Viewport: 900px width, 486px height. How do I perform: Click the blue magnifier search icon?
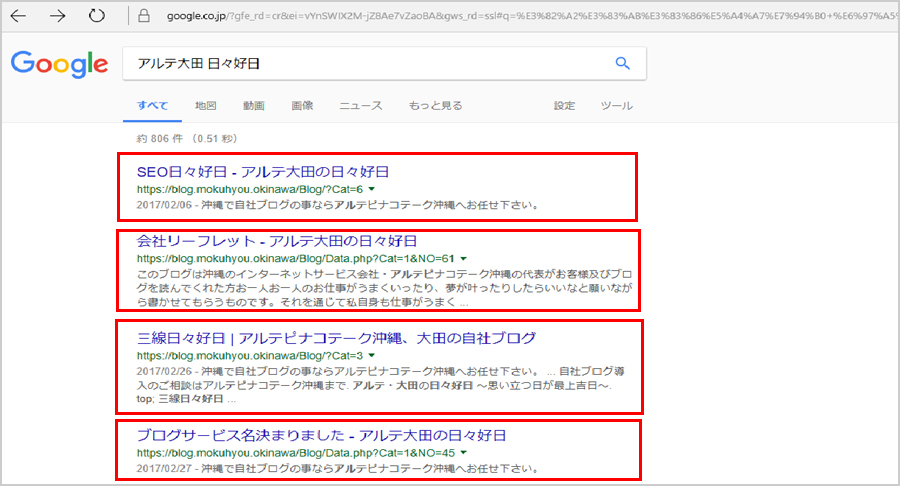622,64
